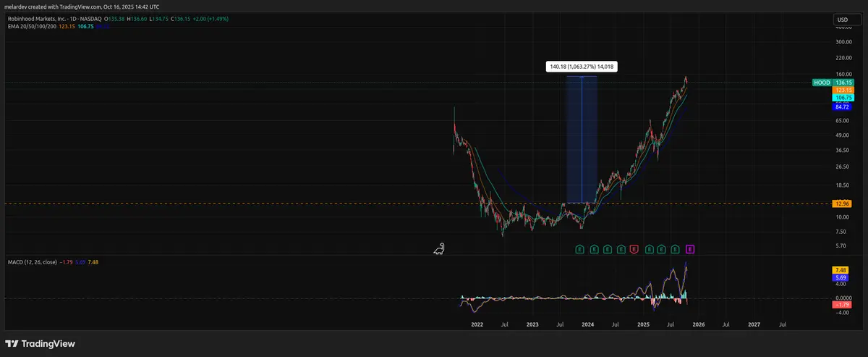Click the 2025 label on the time axis
Image resolution: width=868 pixels, height=357 pixels.
tap(644, 326)
